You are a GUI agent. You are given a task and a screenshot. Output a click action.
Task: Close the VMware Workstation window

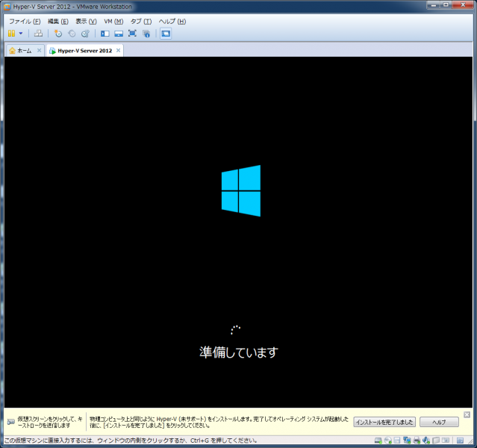(x=463, y=5)
